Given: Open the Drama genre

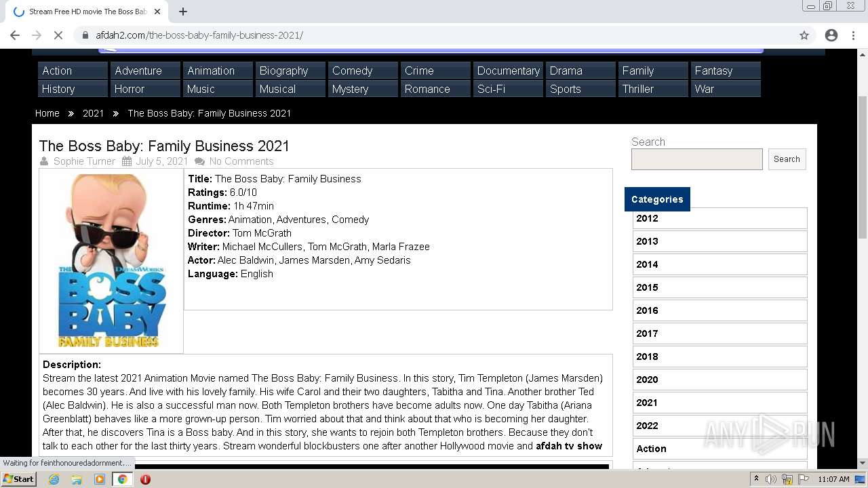Looking at the screenshot, I should point(580,70).
